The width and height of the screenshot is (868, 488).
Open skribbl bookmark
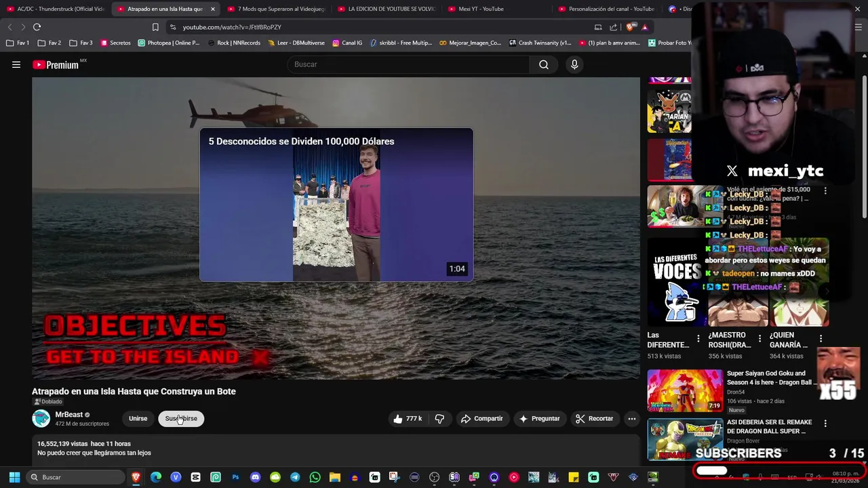401,43
